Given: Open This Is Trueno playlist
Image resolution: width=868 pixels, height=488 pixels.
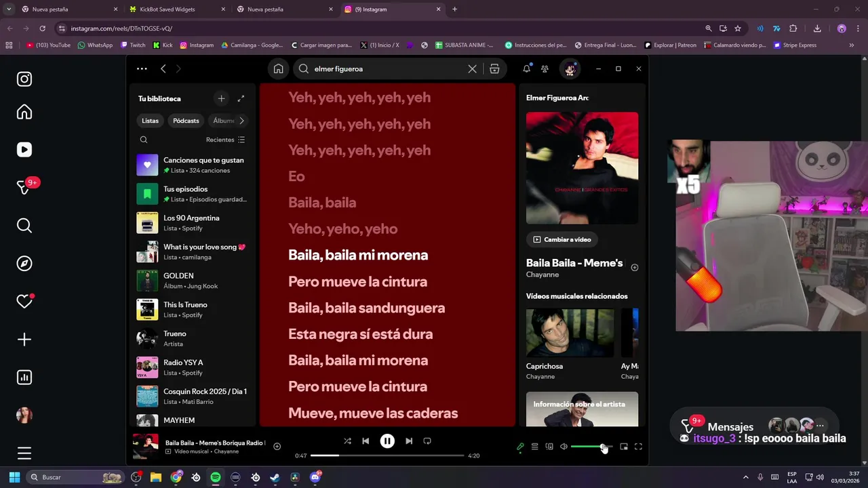Looking at the screenshot, I should click(192, 310).
